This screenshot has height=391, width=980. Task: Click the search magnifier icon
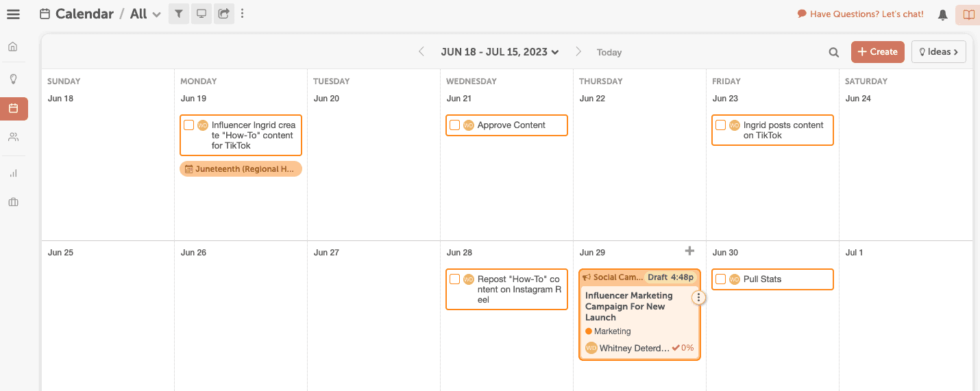[833, 52]
